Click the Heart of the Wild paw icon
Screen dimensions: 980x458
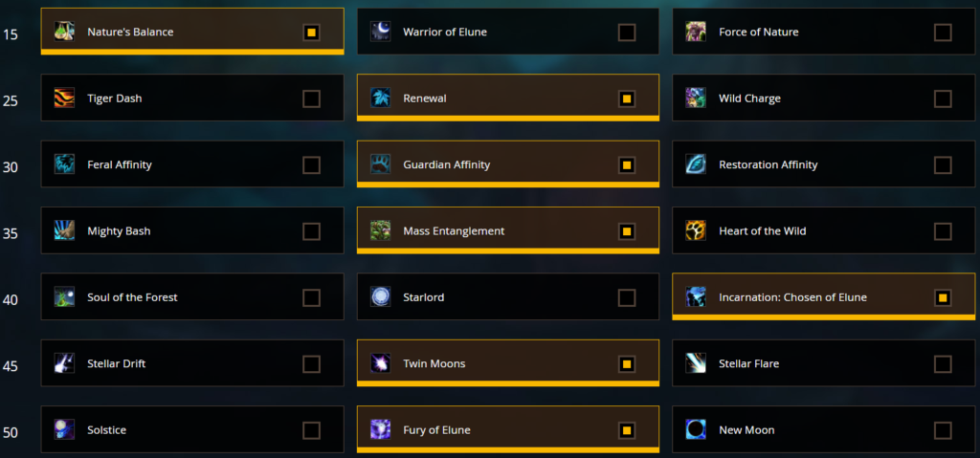(696, 231)
